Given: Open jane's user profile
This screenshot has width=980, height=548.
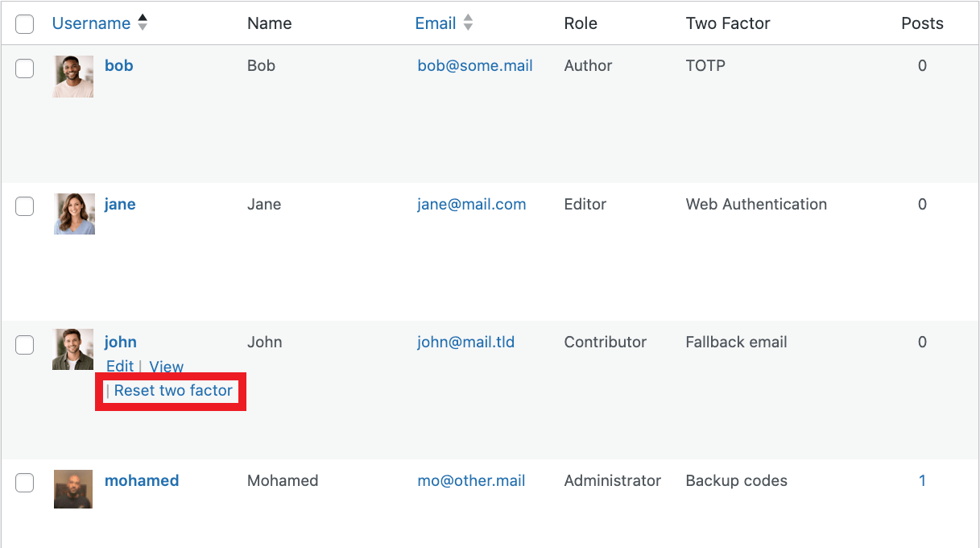Looking at the screenshot, I should tap(120, 204).
